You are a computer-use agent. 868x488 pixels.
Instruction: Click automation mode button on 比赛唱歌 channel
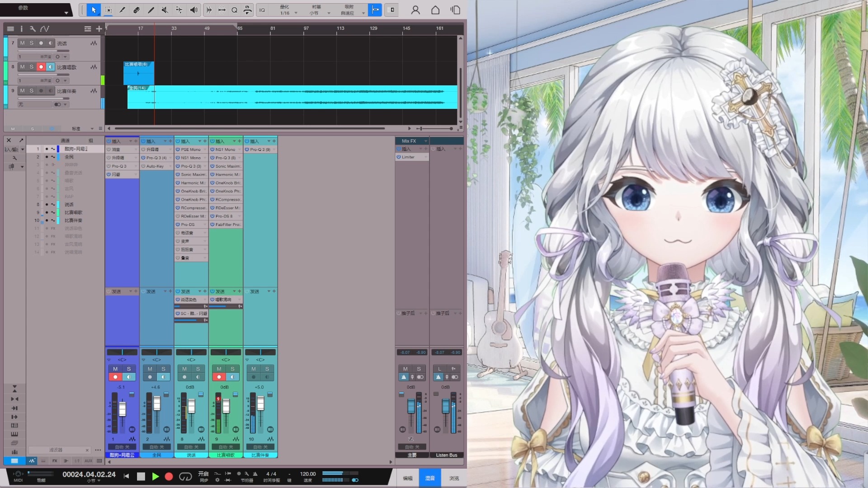point(226,447)
